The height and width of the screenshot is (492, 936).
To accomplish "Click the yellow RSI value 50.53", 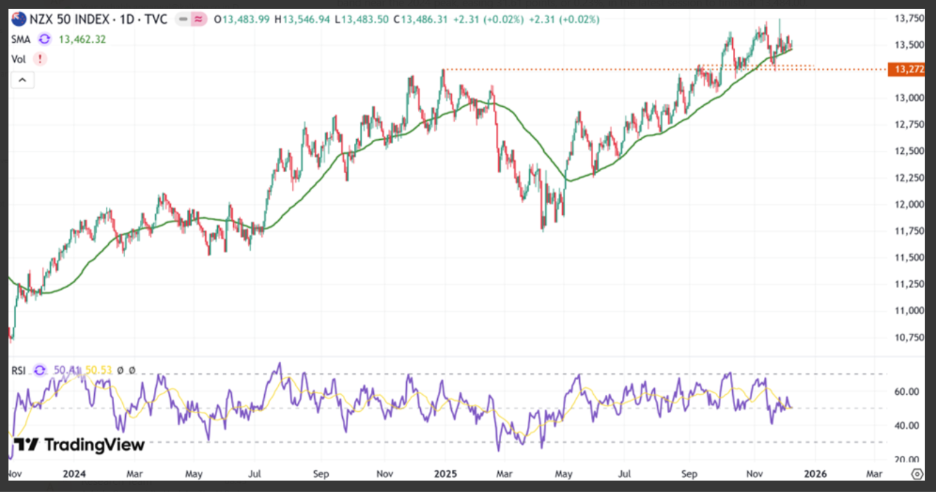I will 98,371.
